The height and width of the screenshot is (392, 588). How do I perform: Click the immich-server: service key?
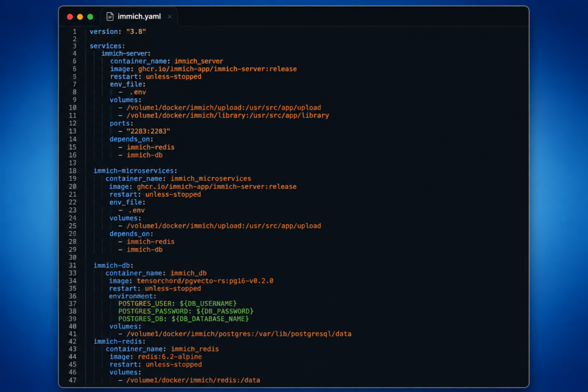pos(126,53)
